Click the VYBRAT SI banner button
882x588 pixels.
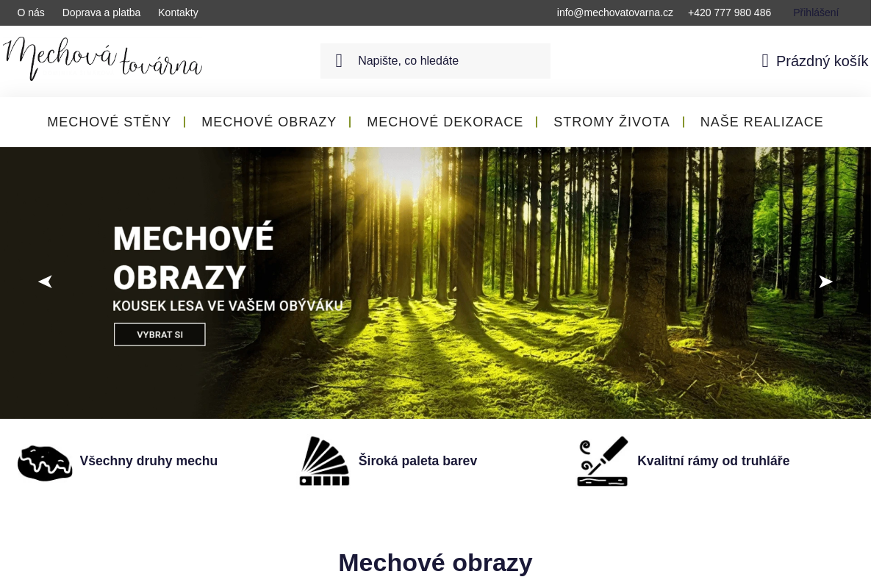pos(159,334)
